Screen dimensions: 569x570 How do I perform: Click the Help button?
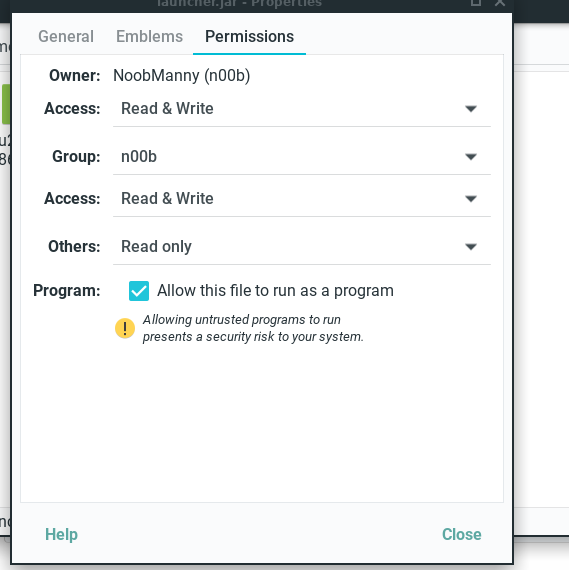(x=61, y=534)
